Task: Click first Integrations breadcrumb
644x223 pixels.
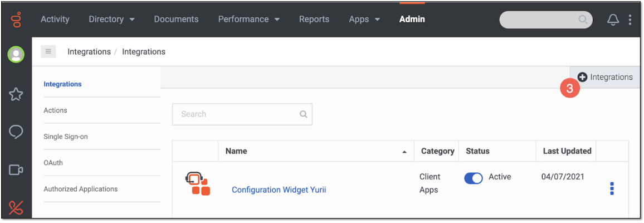Action: [x=89, y=52]
